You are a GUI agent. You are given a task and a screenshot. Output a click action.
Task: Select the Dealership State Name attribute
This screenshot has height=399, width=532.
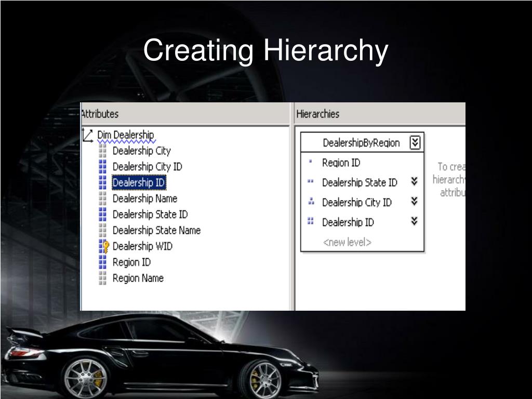click(156, 230)
